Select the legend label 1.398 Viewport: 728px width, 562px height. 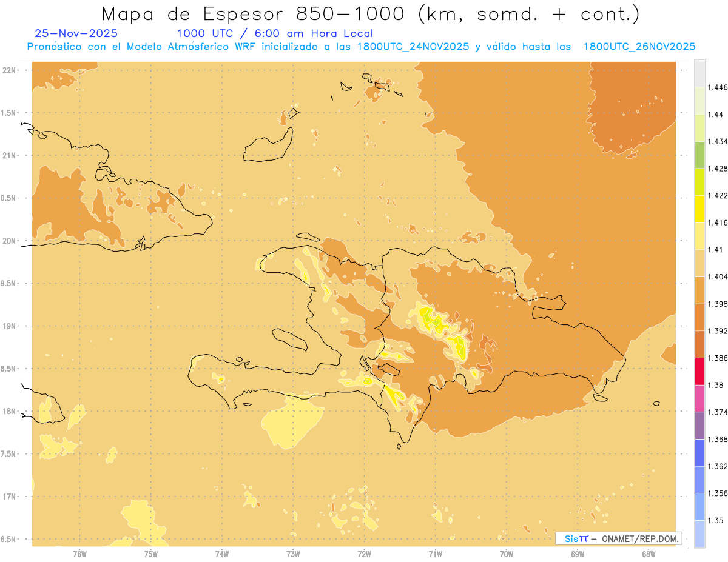point(716,304)
